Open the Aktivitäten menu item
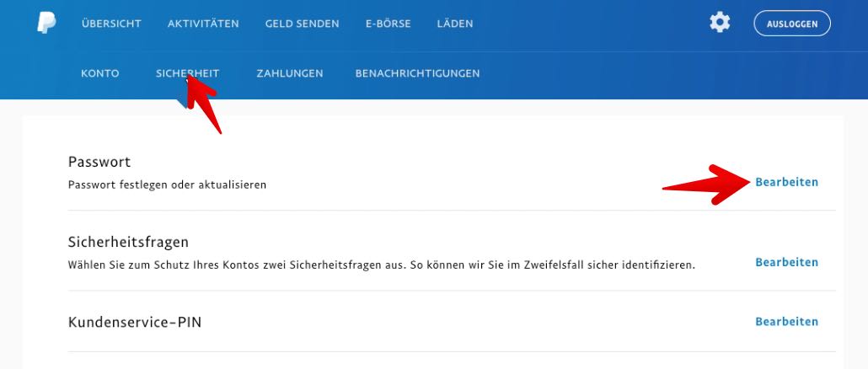Image resolution: width=868 pixels, height=369 pixels. 203,24
